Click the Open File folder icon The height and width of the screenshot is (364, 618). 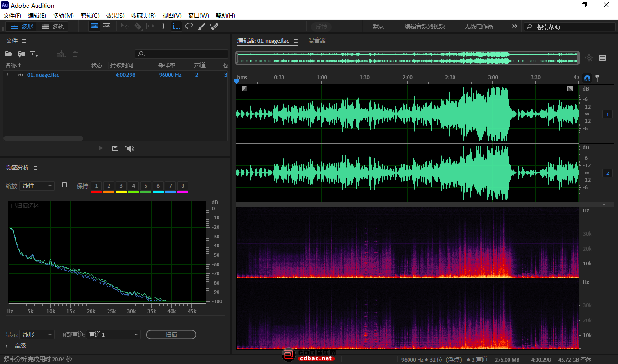point(9,55)
